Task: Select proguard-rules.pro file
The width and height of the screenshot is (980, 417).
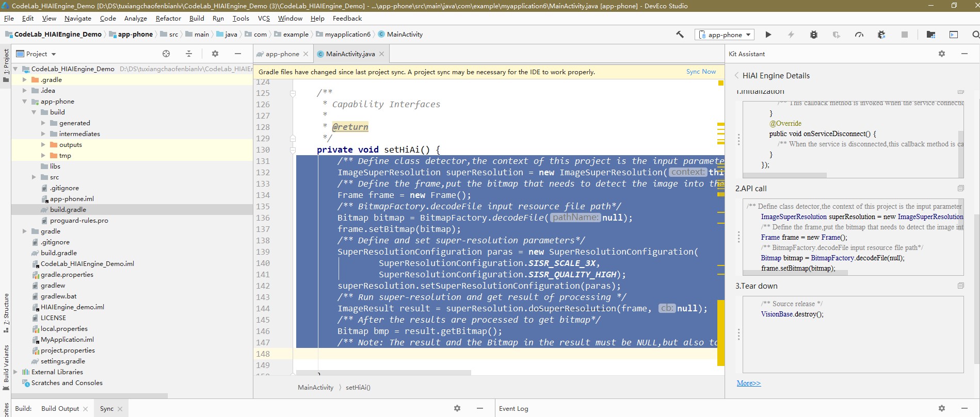Action: 79,221
